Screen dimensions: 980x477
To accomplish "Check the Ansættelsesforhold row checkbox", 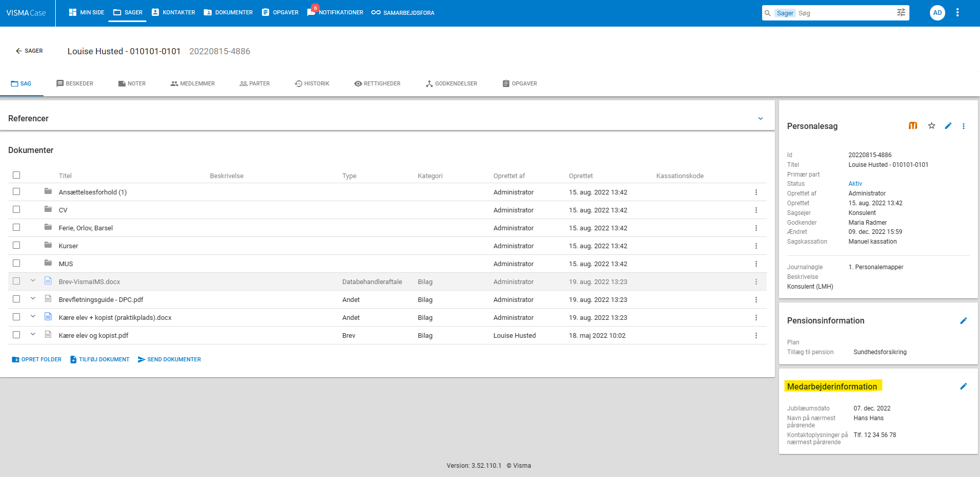I will [16, 191].
